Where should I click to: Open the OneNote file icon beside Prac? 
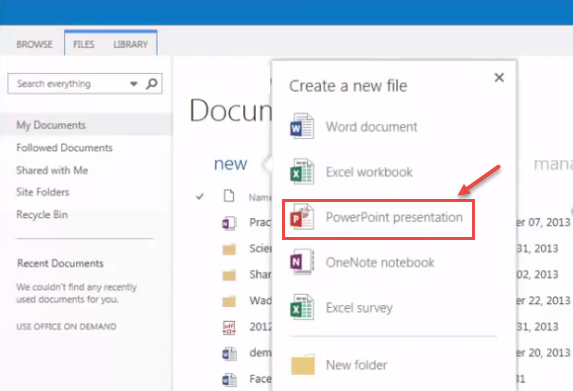click(229, 223)
